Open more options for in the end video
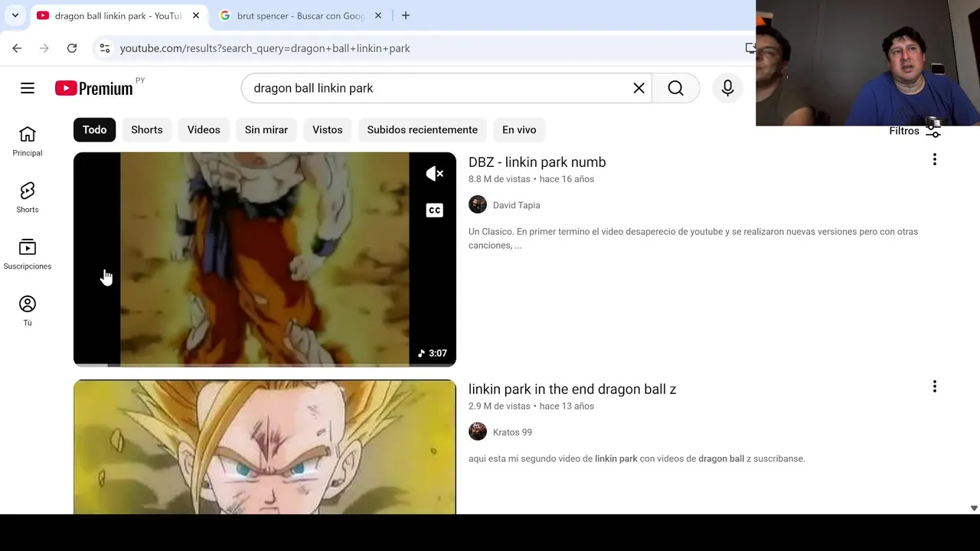Viewport: 980px width, 551px height. point(934,386)
